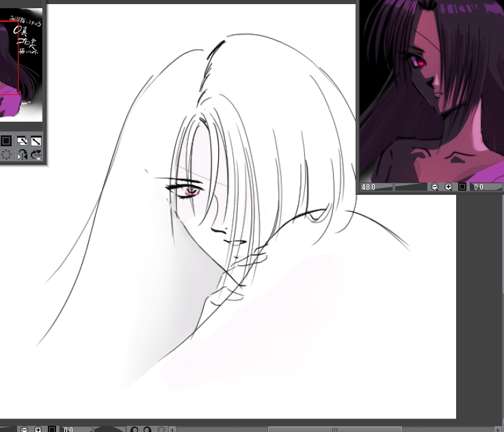Toggle Flip Horizontal in the Navigator panel
Screen dimensions: 504x432
pyautogui.click(x=22, y=155)
